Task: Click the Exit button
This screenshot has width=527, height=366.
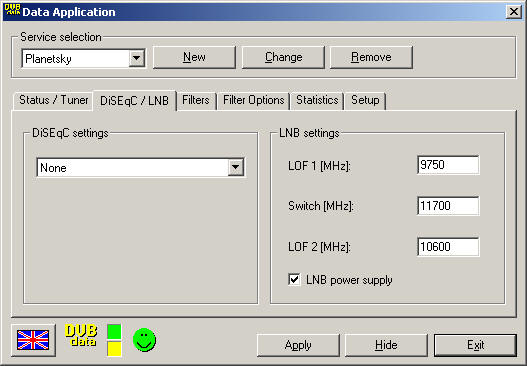Action: [x=476, y=345]
